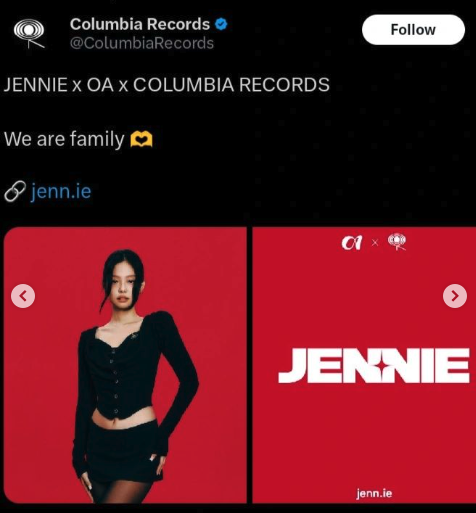The image size is (476, 513).
Task: Click Columbia logo on red card
Action: tap(397, 242)
